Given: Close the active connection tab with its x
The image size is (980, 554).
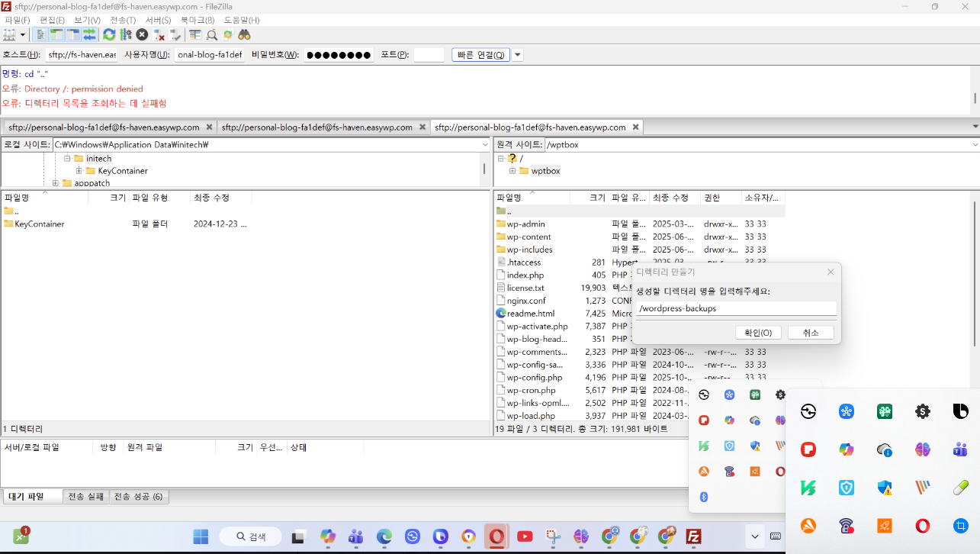Looking at the screenshot, I should point(636,127).
